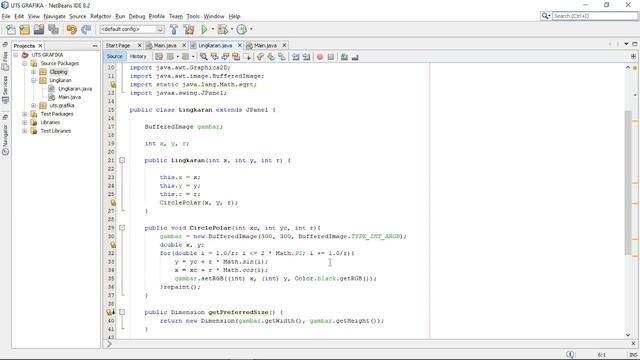The height and width of the screenshot is (360, 640).
Task: Click the Save All toolbar icon
Action: tap(53, 29)
